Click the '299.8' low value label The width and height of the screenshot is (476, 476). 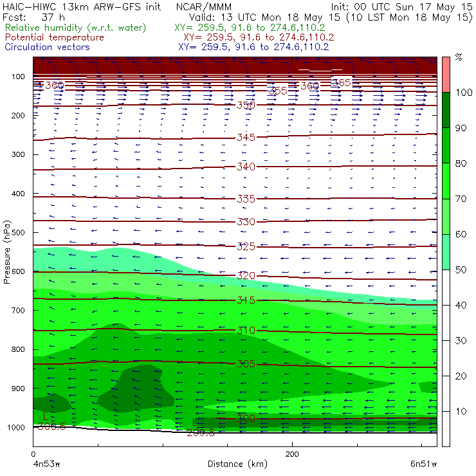(x=201, y=433)
